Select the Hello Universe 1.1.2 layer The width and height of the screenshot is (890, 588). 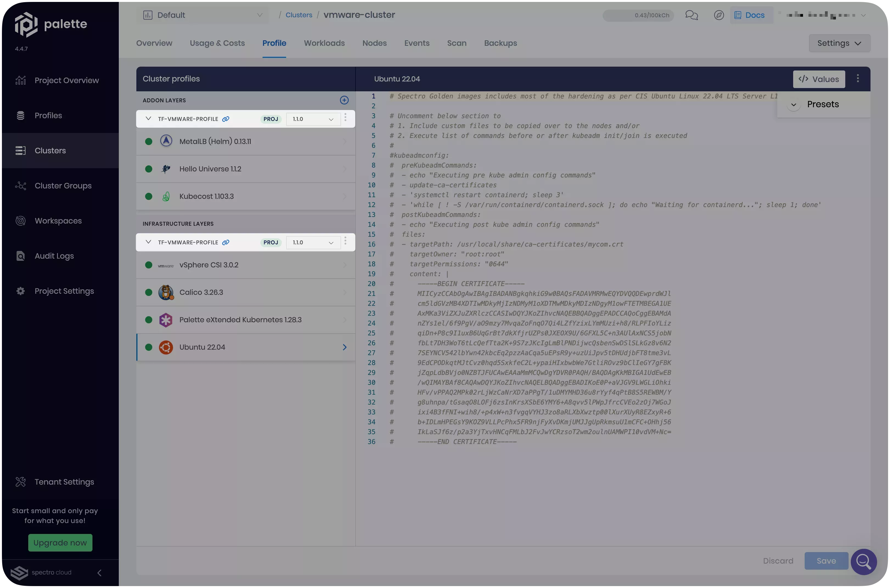click(x=246, y=169)
